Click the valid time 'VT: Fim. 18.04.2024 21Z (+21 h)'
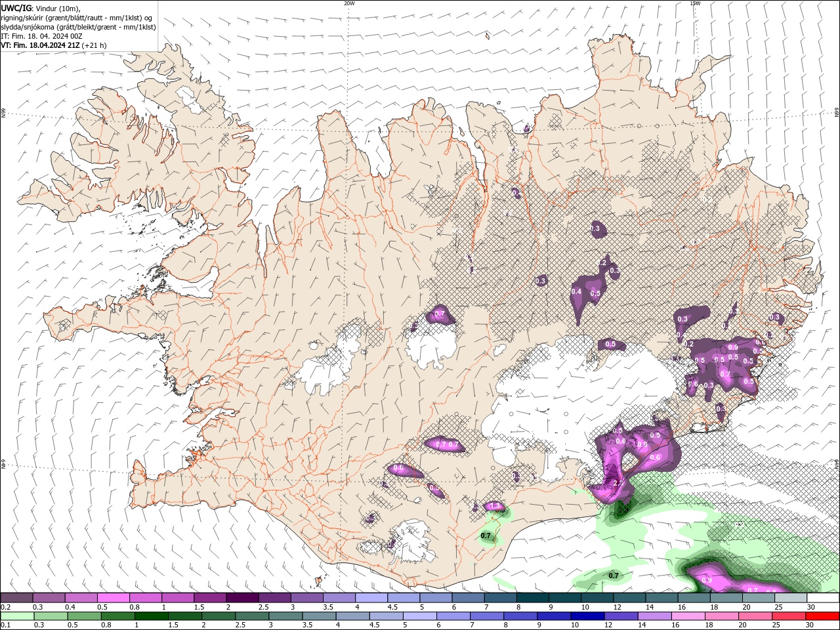This screenshot has height=630, width=840. (54, 45)
